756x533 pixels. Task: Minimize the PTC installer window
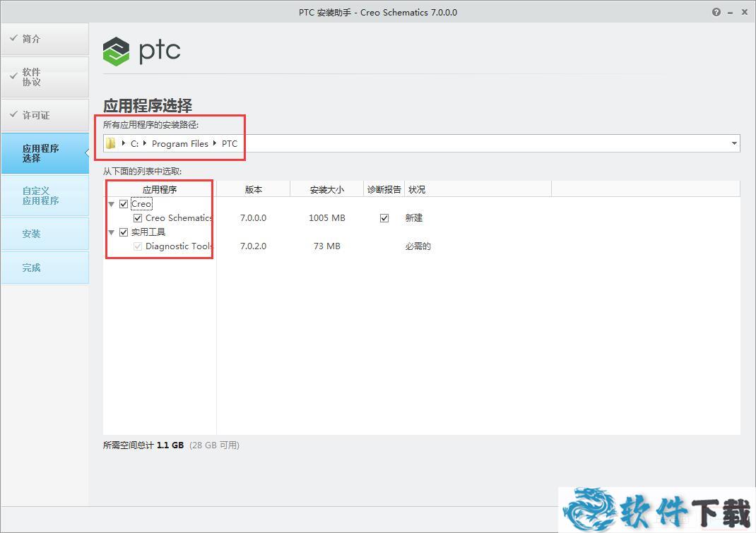[731, 12]
